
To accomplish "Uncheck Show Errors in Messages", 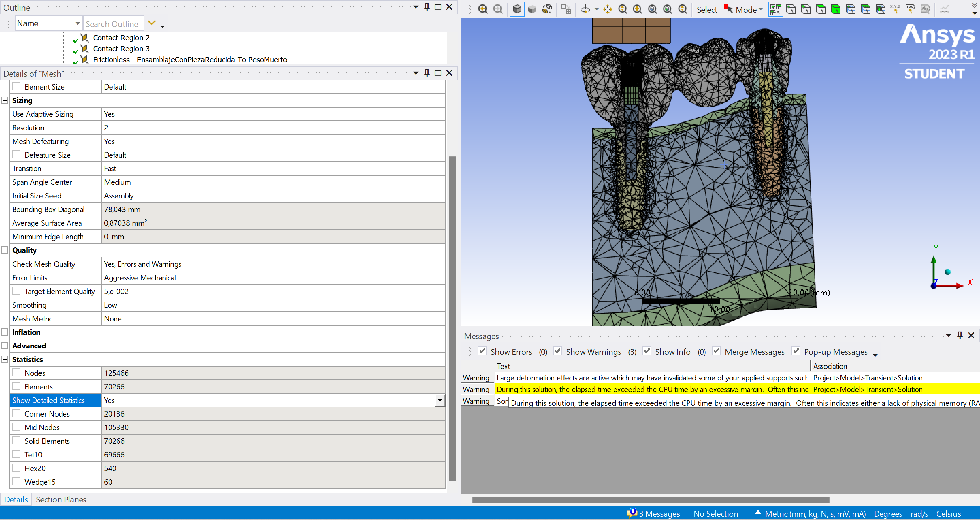I will click(483, 351).
